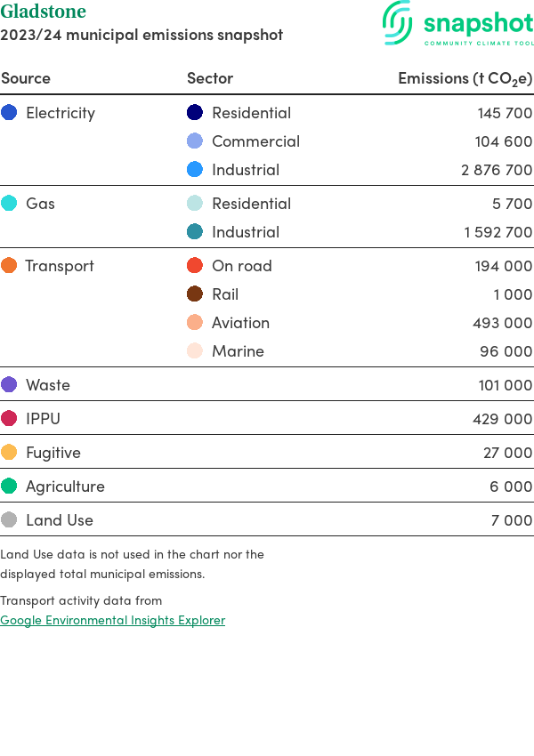Viewport: 534px width, 756px height.
Task: Select the Aviation sector dot
Action: click(195, 323)
